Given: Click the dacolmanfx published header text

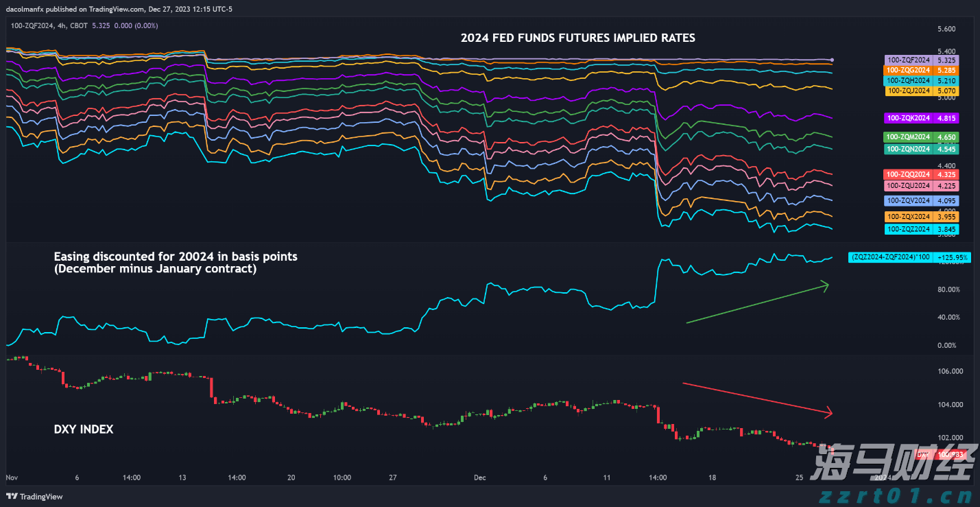Looking at the screenshot, I should 119,9.
